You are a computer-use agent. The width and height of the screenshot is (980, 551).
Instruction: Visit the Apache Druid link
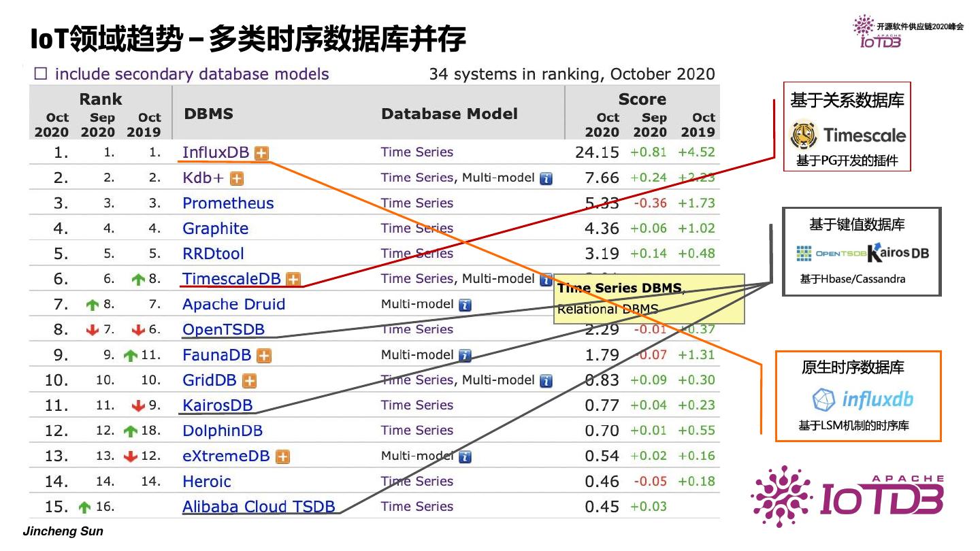pos(233,304)
